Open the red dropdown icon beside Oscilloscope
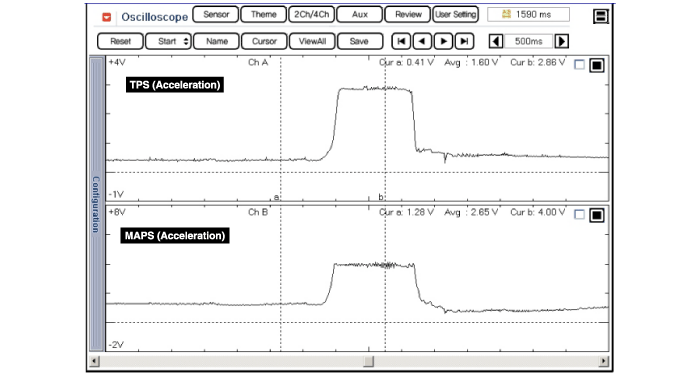700x376 pixels. coord(106,17)
